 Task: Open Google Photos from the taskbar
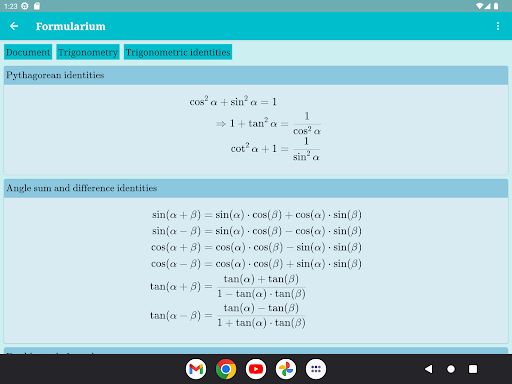pos(286,369)
